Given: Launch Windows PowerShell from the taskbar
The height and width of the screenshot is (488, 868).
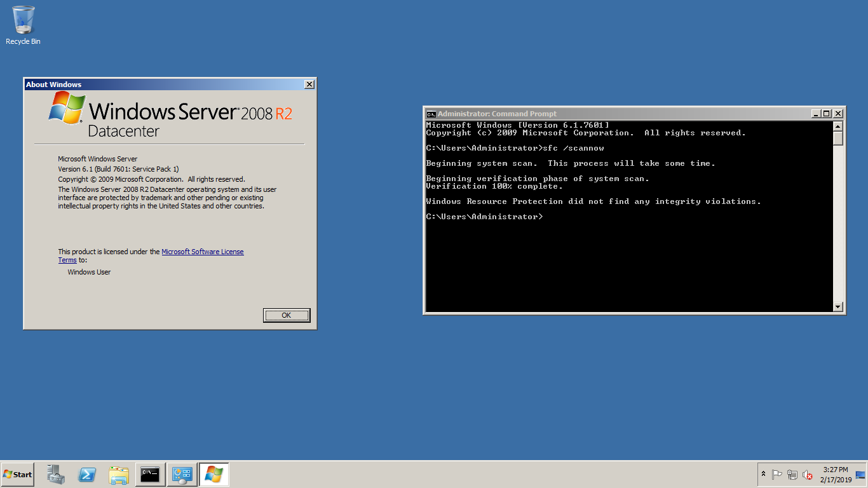Looking at the screenshot, I should (87, 475).
